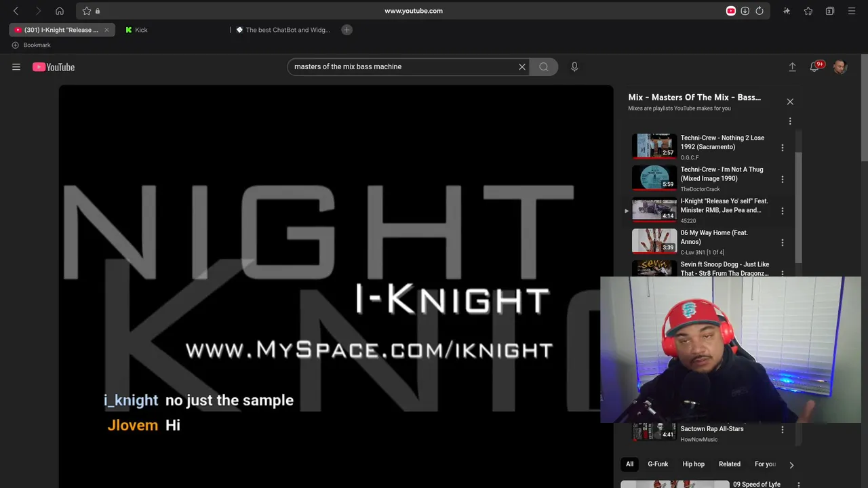Play the 06 My Way Home thumbnail

654,241
